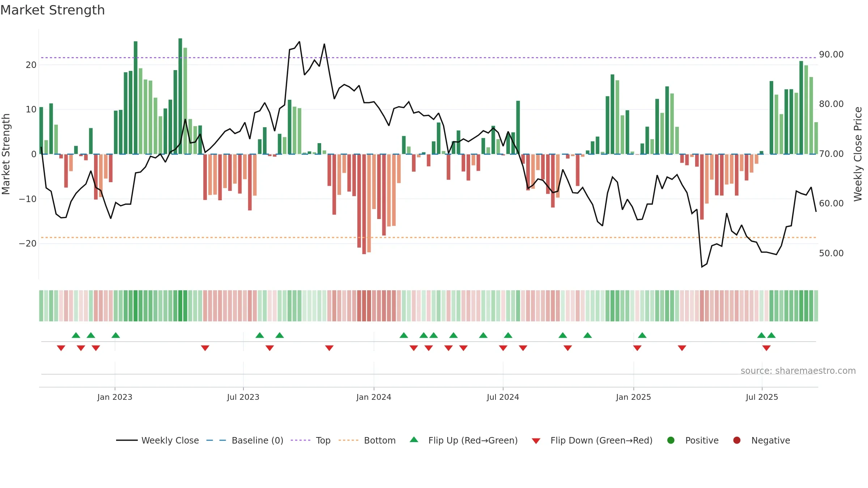Click the 20 Market Strength axis tick

tap(31, 65)
